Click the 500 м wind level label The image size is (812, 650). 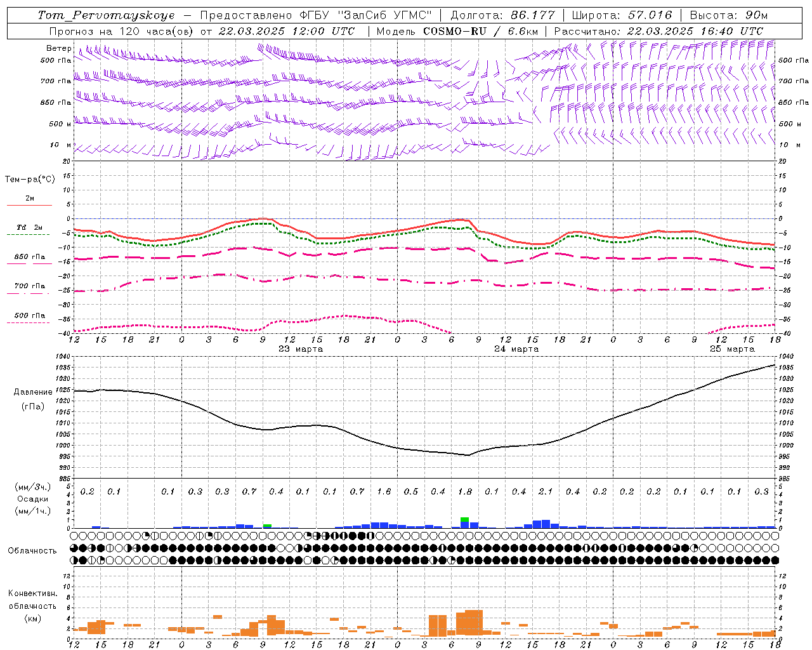click(60, 124)
